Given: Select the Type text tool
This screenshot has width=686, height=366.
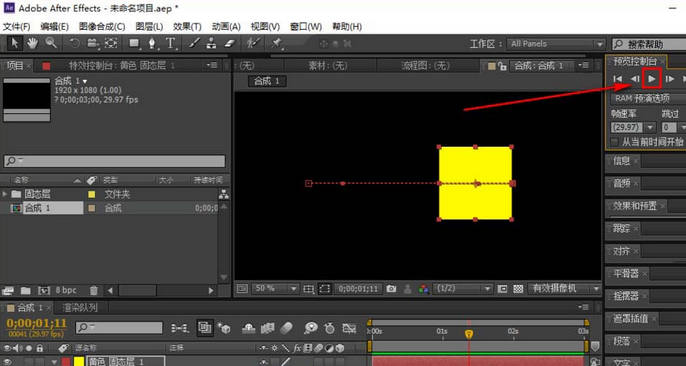Looking at the screenshot, I should (x=170, y=43).
